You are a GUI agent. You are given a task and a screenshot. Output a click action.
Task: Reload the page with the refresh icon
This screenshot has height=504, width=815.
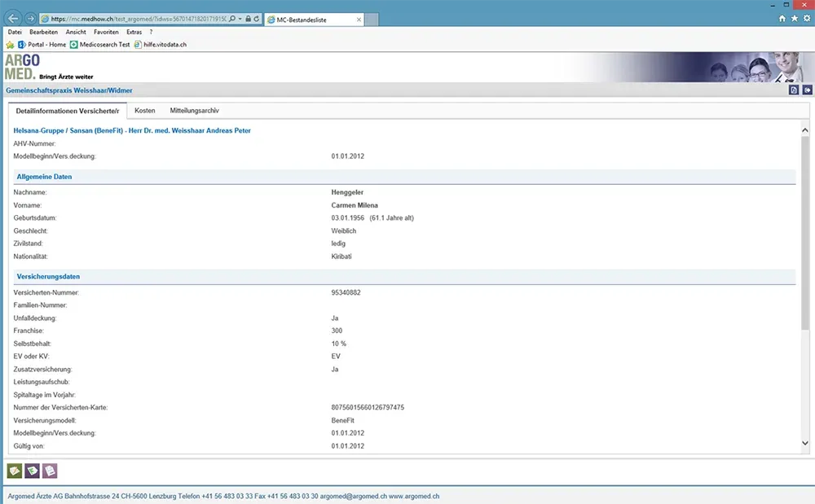[x=256, y=19]
